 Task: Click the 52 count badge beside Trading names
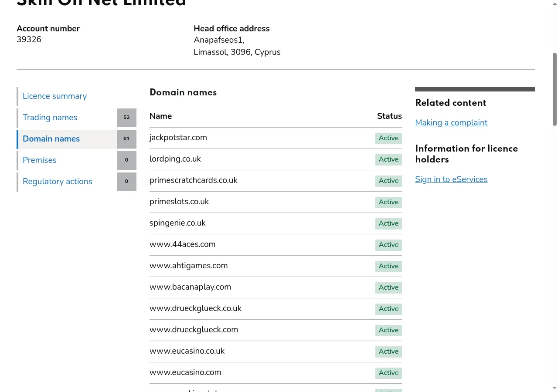(126, 118)
